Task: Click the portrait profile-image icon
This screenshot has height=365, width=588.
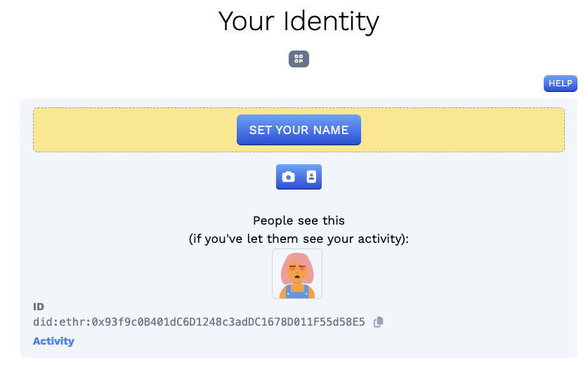Action: [311, 177]
